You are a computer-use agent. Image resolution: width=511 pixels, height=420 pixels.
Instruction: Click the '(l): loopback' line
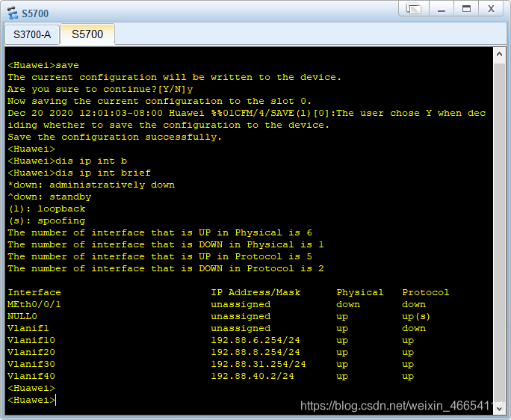click(46, 209)
